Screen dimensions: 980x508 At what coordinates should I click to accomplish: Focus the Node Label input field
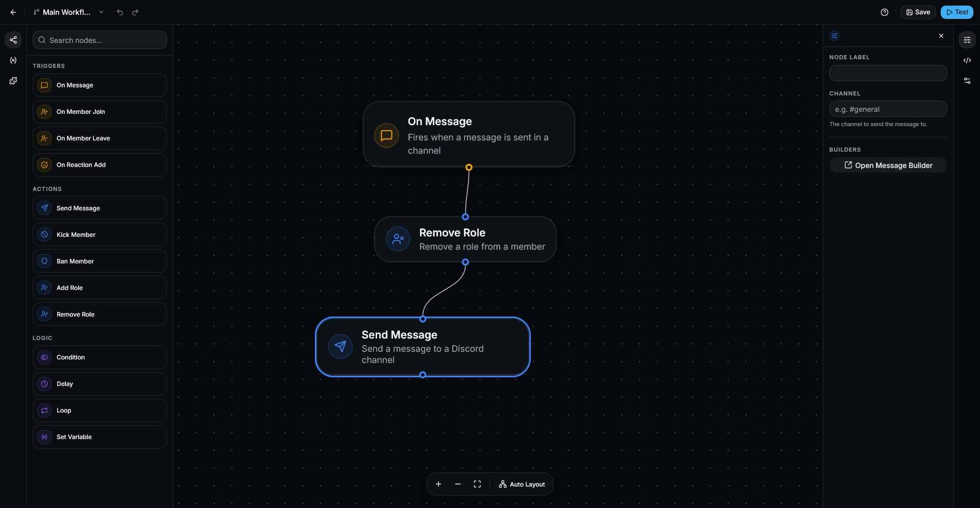point(888,73)
